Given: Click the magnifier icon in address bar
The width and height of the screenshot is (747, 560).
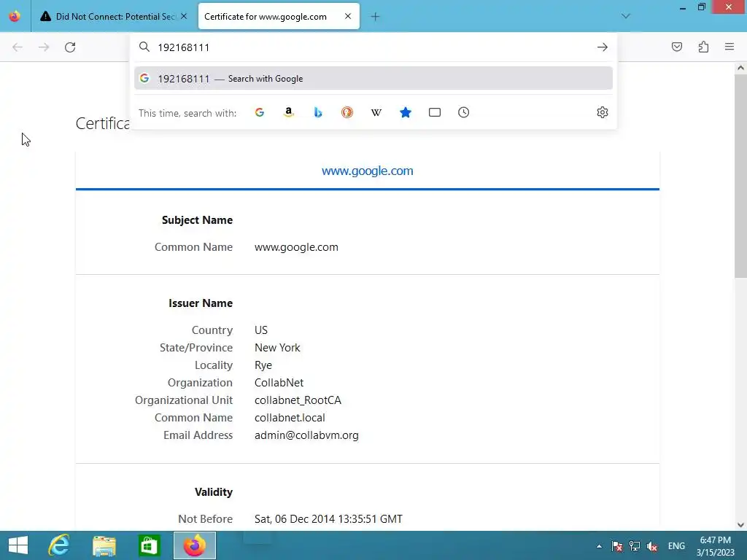Looking at the screenshot, I should pos(144,47).
